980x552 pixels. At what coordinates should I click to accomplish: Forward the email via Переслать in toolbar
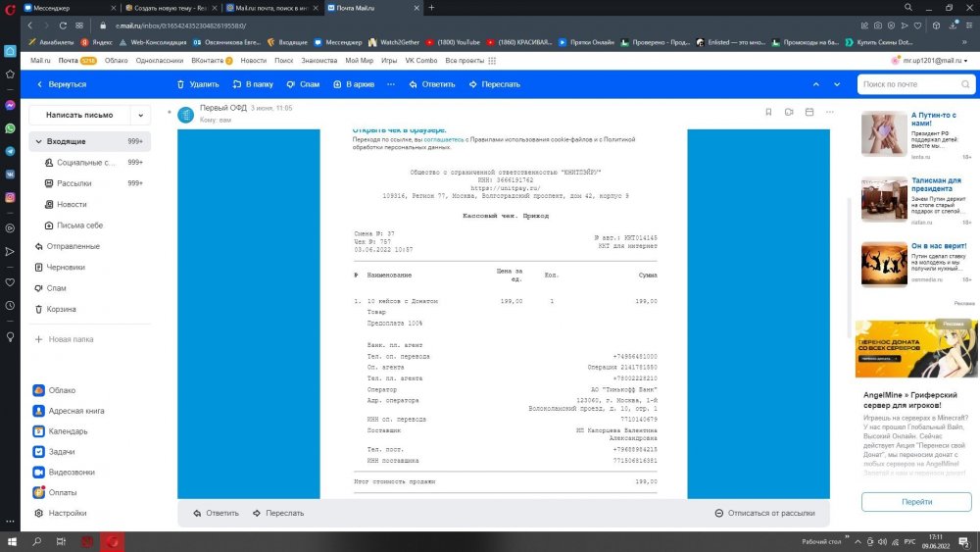click(494, 84)
